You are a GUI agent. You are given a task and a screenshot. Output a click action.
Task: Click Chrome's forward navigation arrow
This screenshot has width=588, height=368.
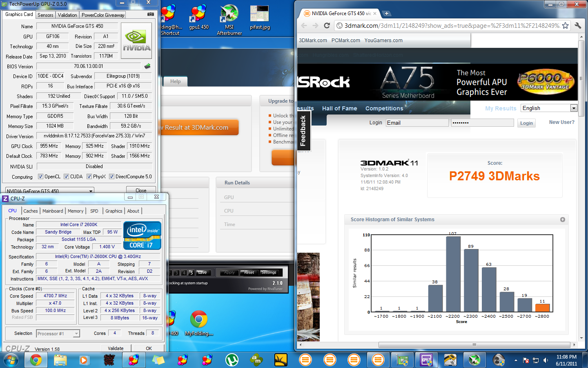coord(315,26)
